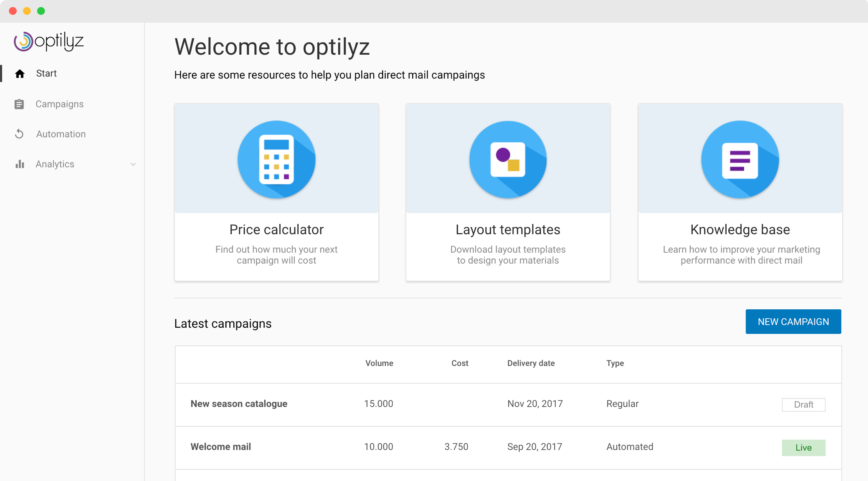Click the optilyz logo
Screen dimensions: 868x481
coord(49,41)
